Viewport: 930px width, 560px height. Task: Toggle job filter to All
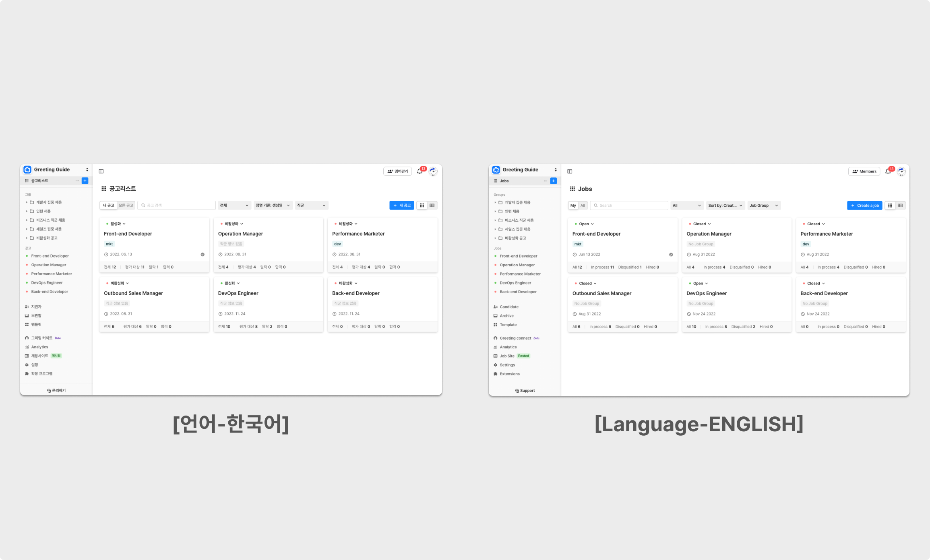(x=583, y=206)
